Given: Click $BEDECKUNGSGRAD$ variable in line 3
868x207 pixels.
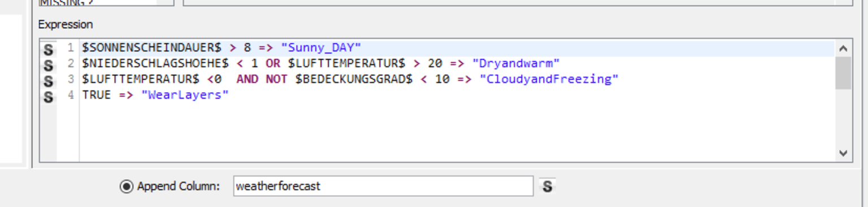Looking at the screenshot, I should pos(354,79).
